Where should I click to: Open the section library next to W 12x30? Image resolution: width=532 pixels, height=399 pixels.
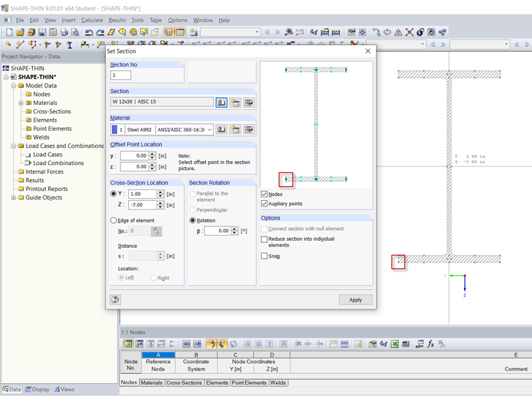(x=222, y=102)
